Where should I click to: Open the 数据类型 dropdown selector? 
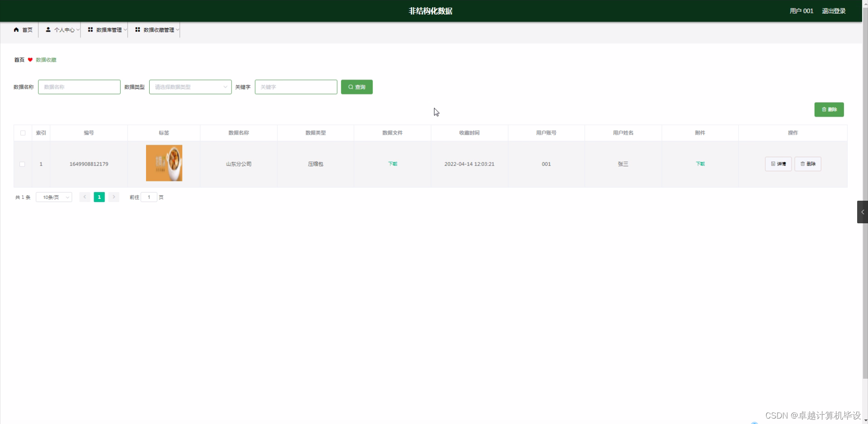(x=190, y=87)
